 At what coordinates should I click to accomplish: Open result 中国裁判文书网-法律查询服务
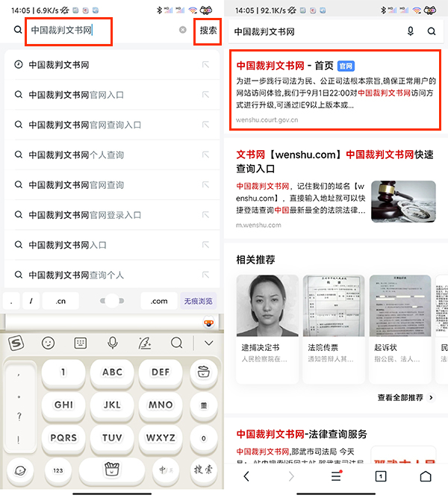(302, 434)
